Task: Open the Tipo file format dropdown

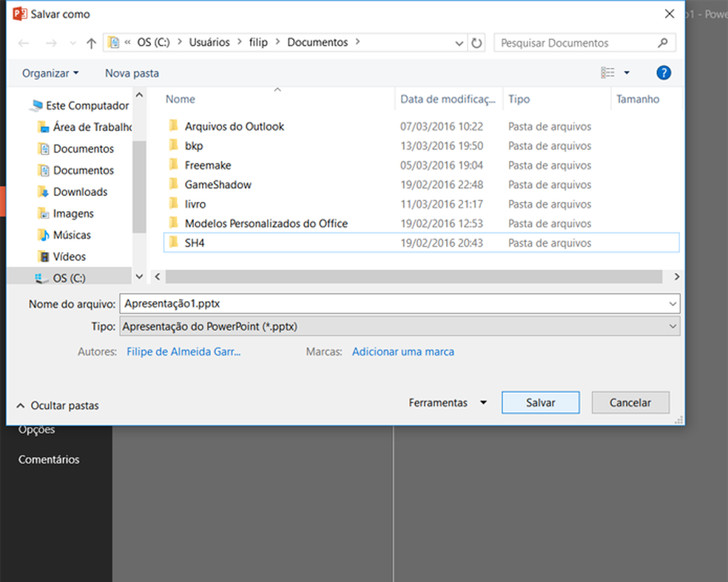Action: 400,326
